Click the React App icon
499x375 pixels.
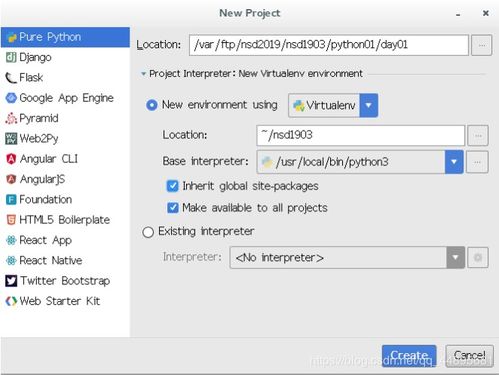[x=11, y=240]
